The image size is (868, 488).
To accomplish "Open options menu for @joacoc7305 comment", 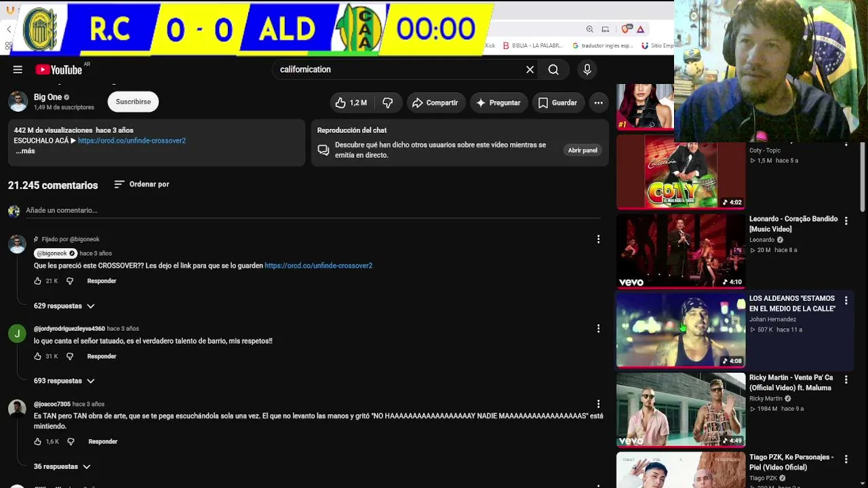I will [598, 404].
